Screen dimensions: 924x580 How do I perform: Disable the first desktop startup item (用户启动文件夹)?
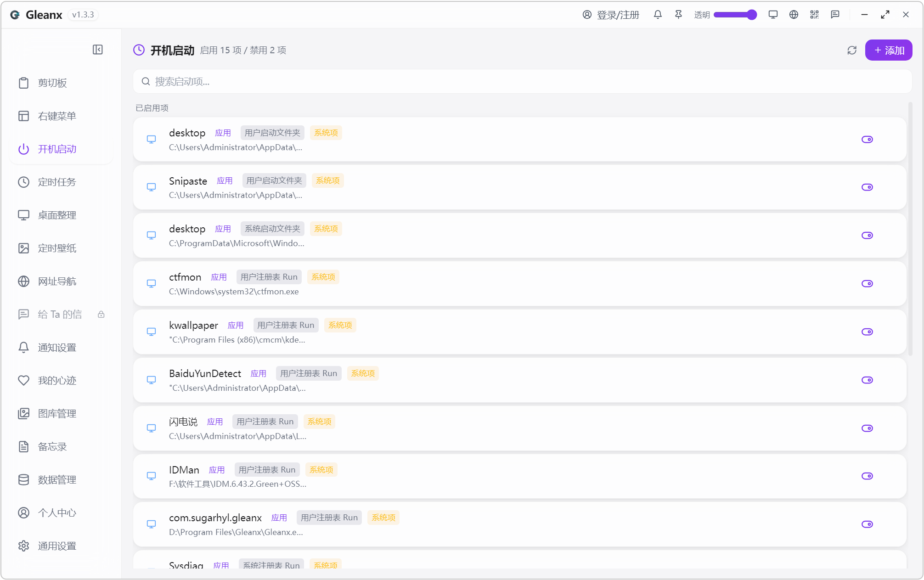(x=867, y=139)
